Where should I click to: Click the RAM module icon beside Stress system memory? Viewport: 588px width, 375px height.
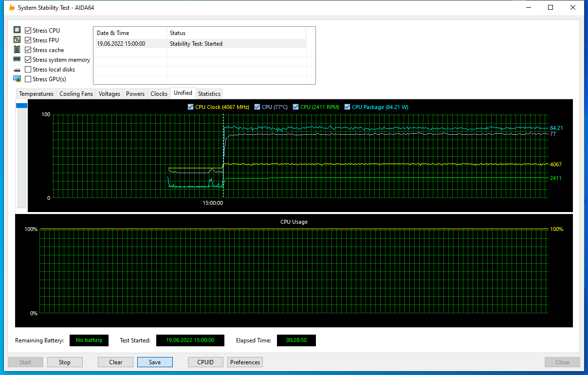pos(17,59)
